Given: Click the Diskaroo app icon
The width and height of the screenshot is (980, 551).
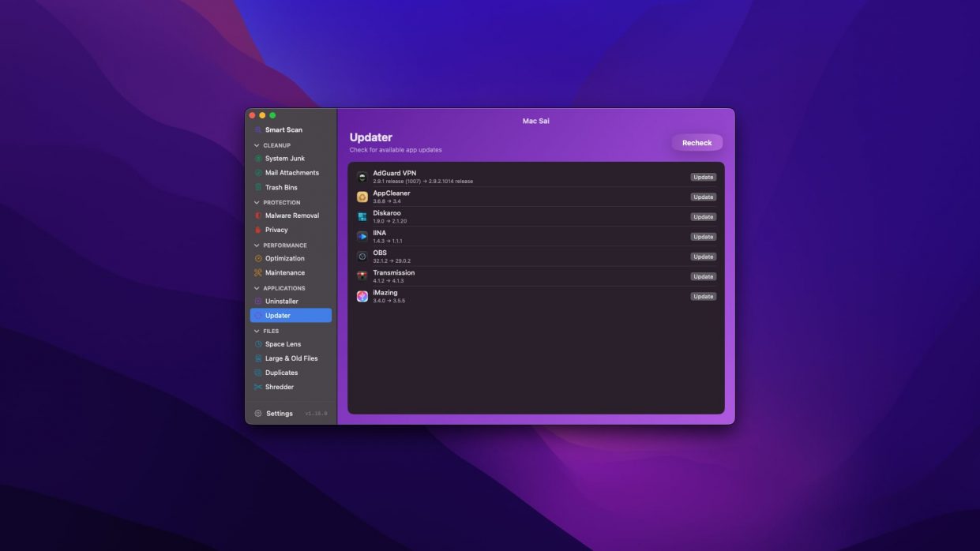Looking at the screenshot, I should pos(362,217).
